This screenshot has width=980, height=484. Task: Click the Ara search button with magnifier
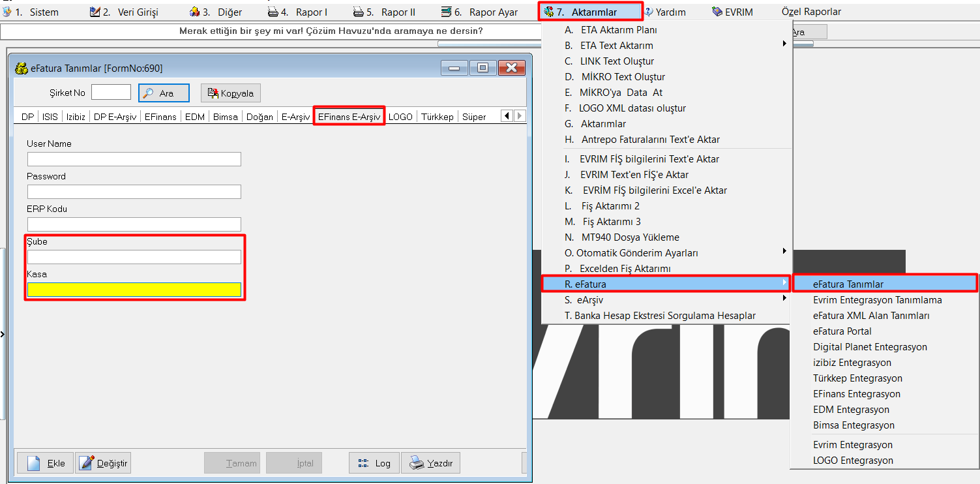tap(164, 93)
